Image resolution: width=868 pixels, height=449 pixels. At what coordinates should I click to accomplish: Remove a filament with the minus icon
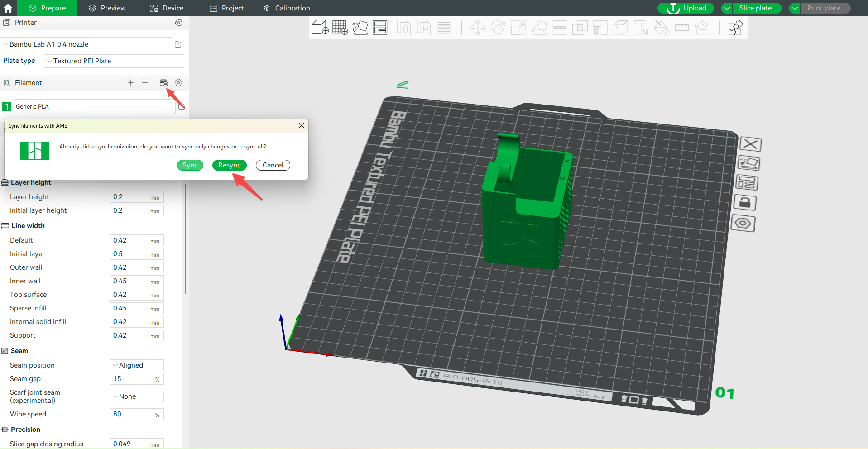click(x=145, y=83)
